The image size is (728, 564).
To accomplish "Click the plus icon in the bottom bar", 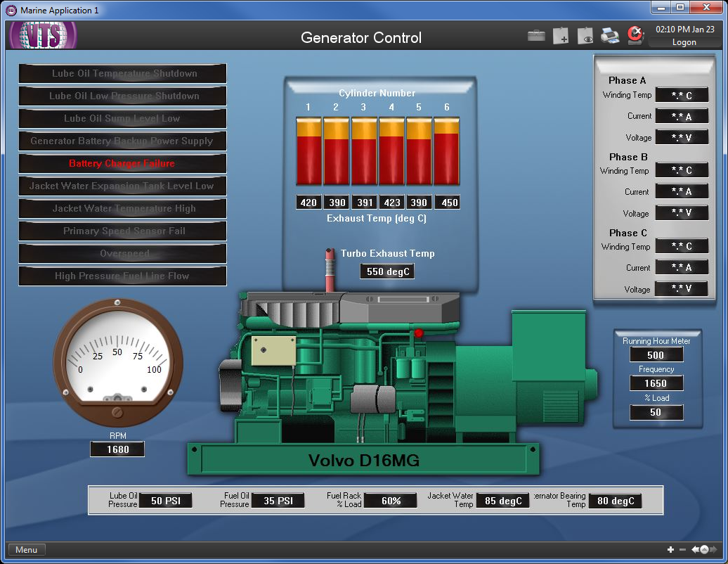I will point(670,550).
